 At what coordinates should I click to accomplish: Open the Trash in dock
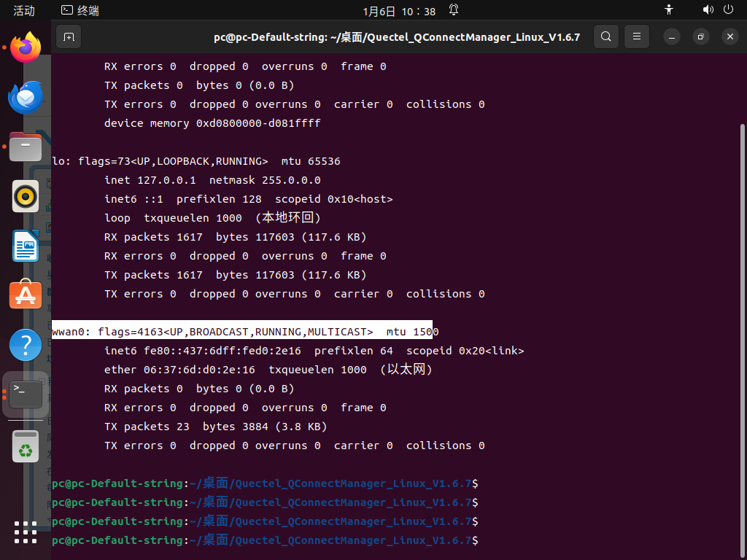coord(26,447)
